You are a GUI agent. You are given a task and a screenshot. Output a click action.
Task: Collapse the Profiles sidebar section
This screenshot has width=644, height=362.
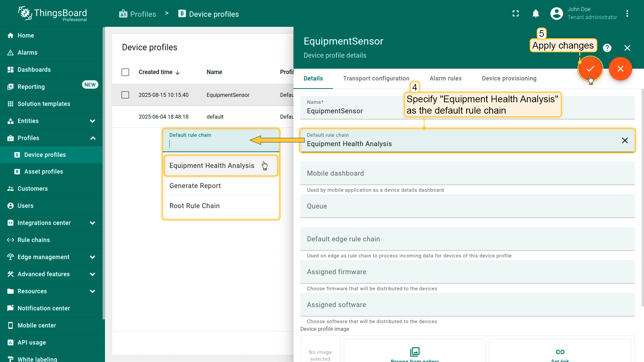pyautogui.click(x=93, y=138)
